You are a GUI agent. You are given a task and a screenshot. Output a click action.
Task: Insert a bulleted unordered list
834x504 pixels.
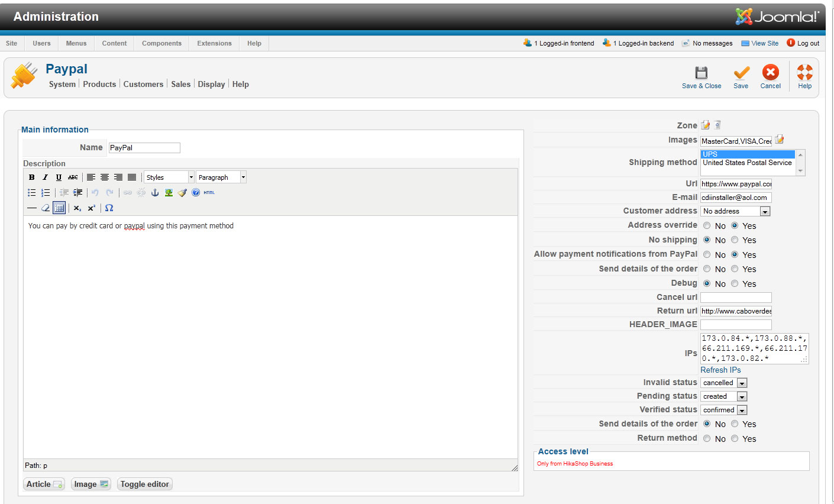[32, 193]
